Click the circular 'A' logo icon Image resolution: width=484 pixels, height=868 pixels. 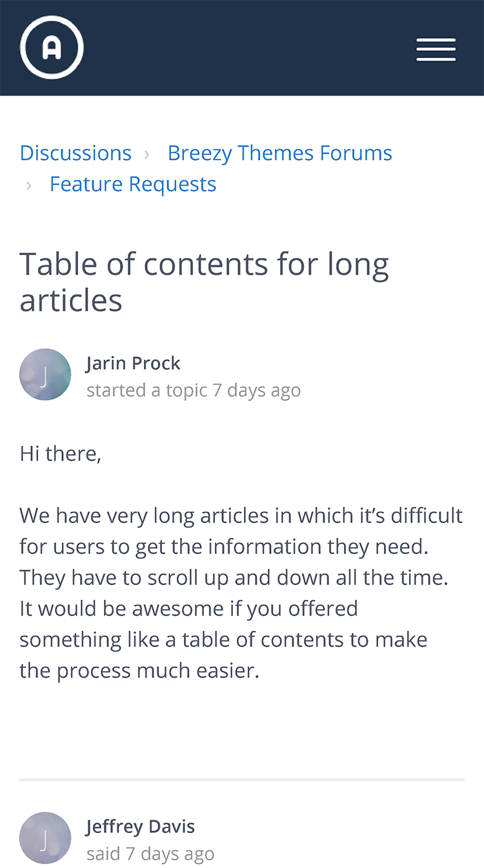52,48
